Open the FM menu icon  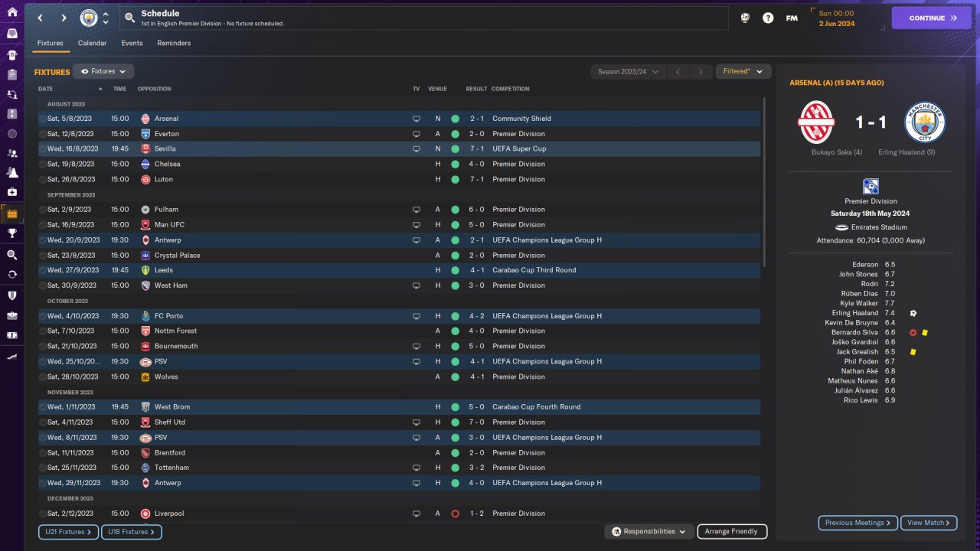pos(792,18)
